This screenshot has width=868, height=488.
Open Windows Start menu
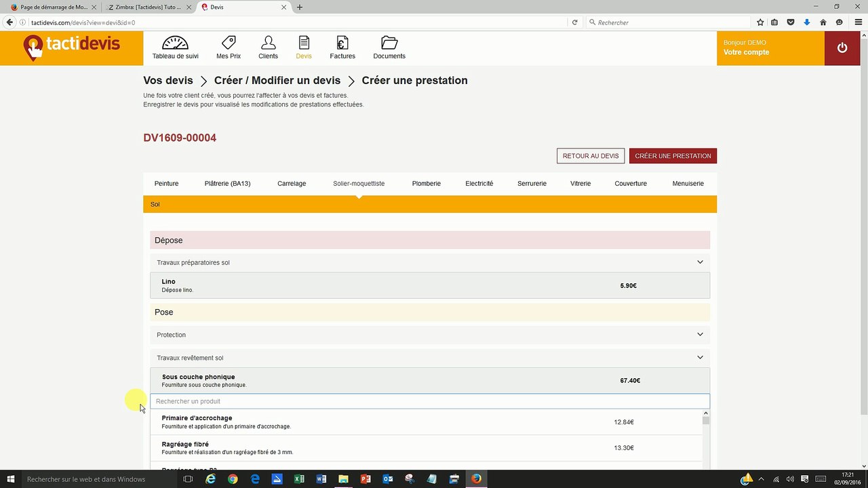(x=11, y=479)
